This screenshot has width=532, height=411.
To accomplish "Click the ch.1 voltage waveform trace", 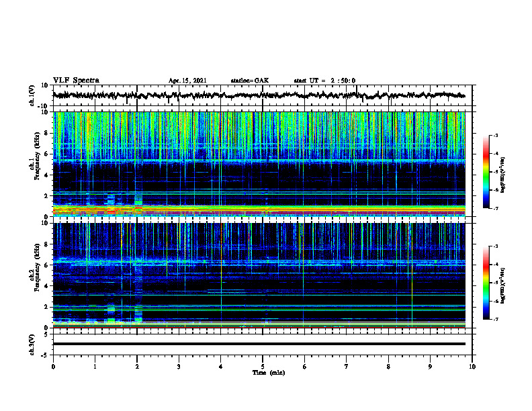I will tap(259, 95).
